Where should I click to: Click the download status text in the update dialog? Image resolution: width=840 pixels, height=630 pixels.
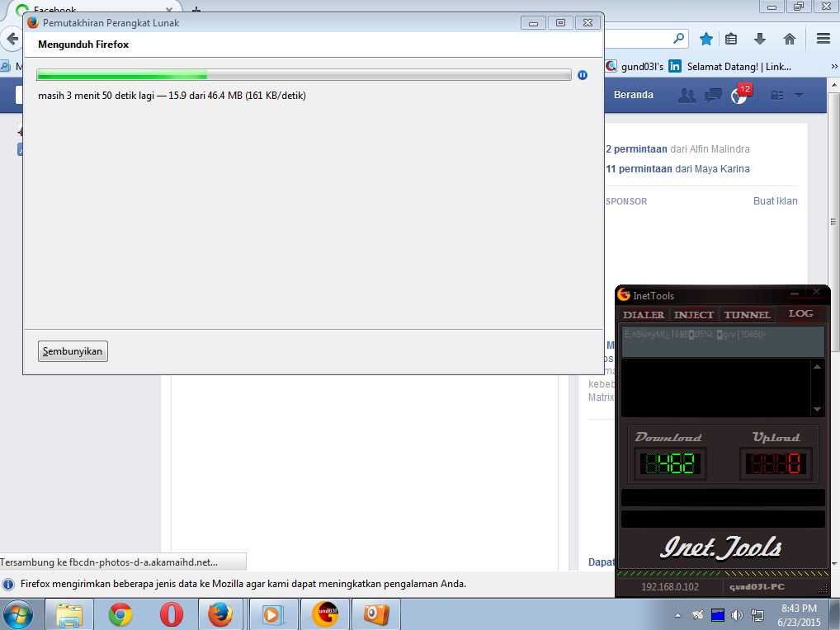(x=172, y=96)
